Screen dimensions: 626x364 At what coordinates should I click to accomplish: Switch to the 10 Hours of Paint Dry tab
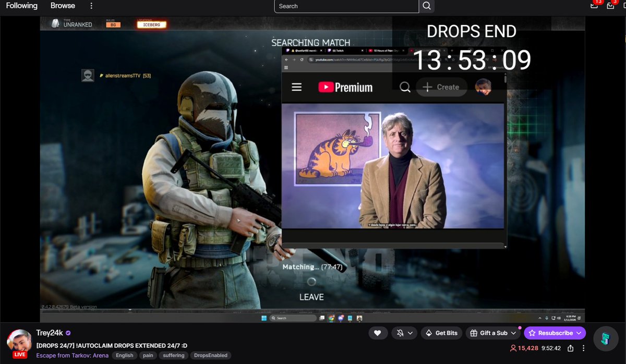[x=386, y=51]
